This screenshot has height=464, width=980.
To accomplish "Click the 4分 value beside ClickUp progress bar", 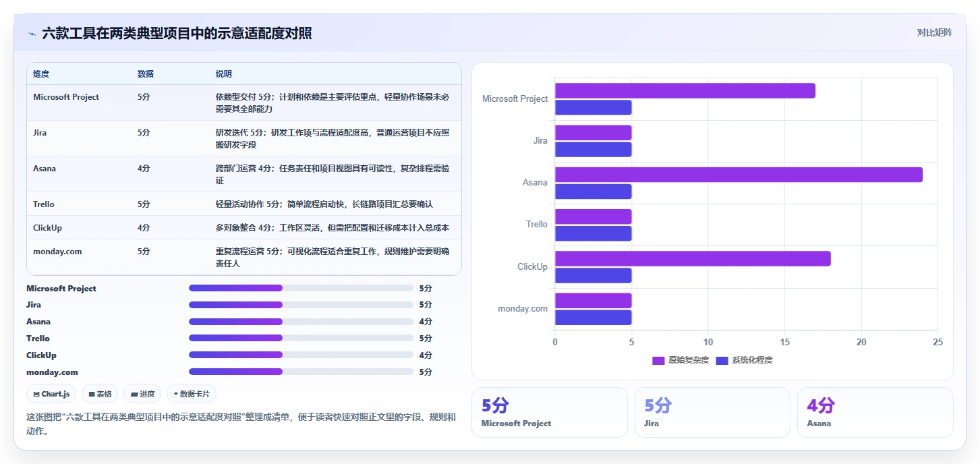I will click(426, 355).
